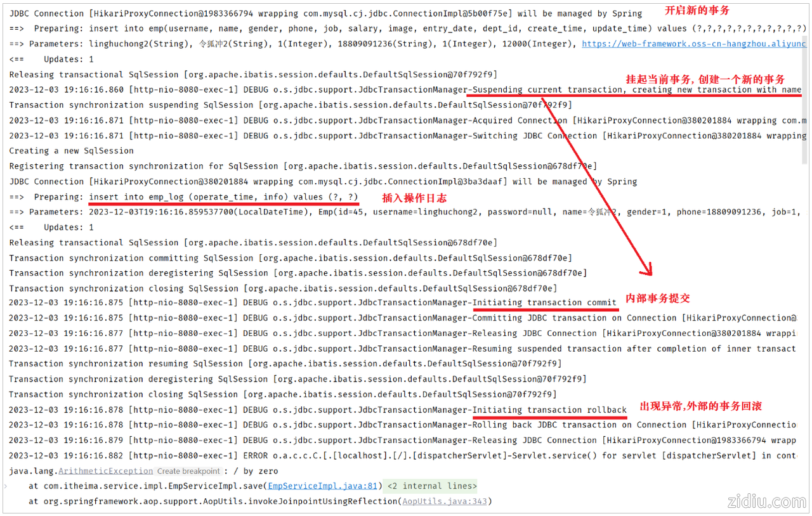Image resolution: width=812 pixels, height=516 pixels.
Task: Click the Creating a new SqlSession line
Action: pyautogui.click(x=71, y=151)
